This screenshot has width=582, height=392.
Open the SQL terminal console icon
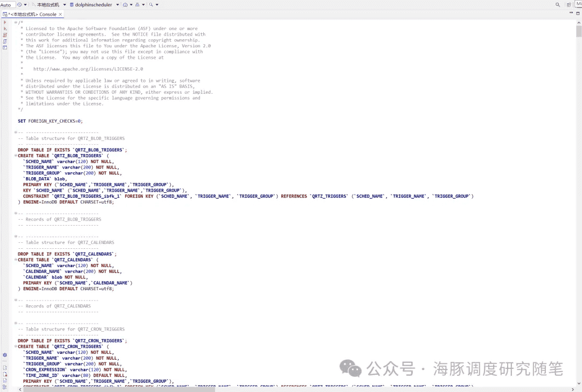(5, 48)
